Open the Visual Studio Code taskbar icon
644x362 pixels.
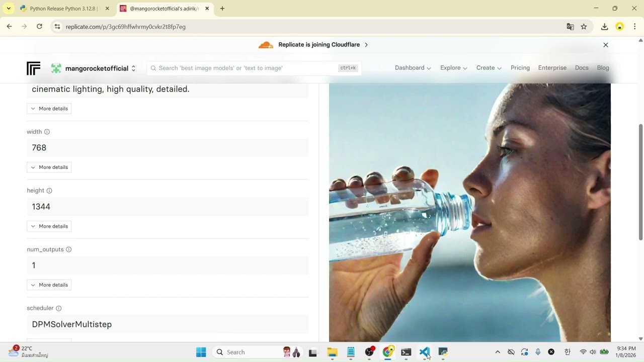(425, 352)
